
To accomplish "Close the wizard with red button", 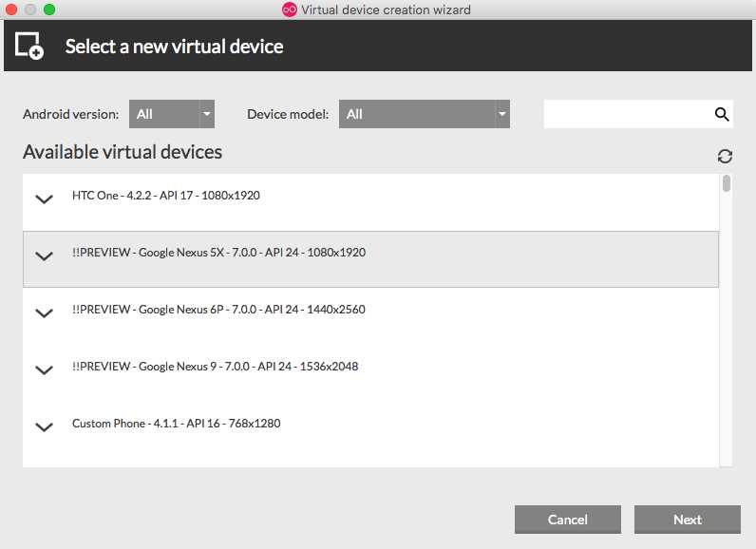I will [11, 9].
